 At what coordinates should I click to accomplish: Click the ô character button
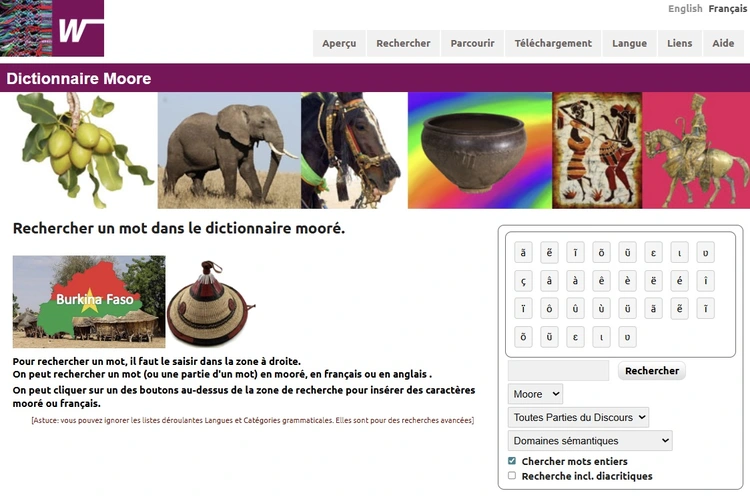tap(549, 309)
